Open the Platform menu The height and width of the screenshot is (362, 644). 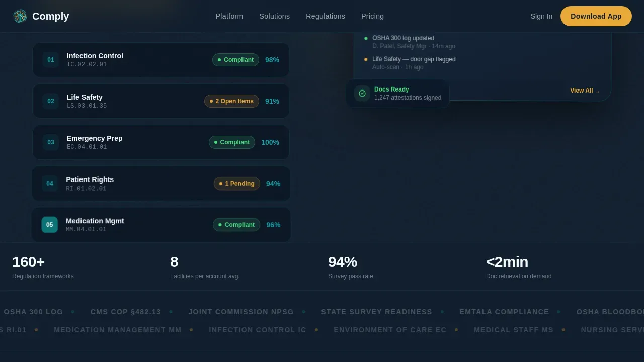(x=229, y=16)
